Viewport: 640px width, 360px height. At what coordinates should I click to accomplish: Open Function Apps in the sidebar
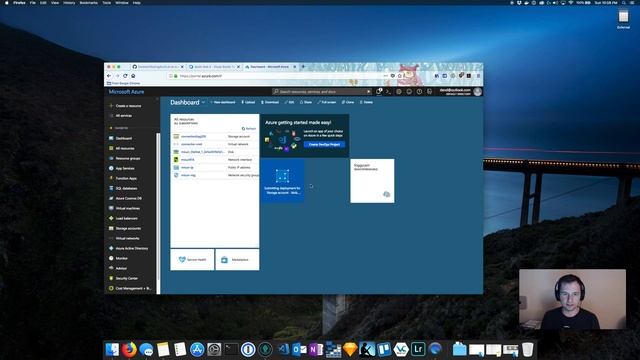tap(124, 178)
